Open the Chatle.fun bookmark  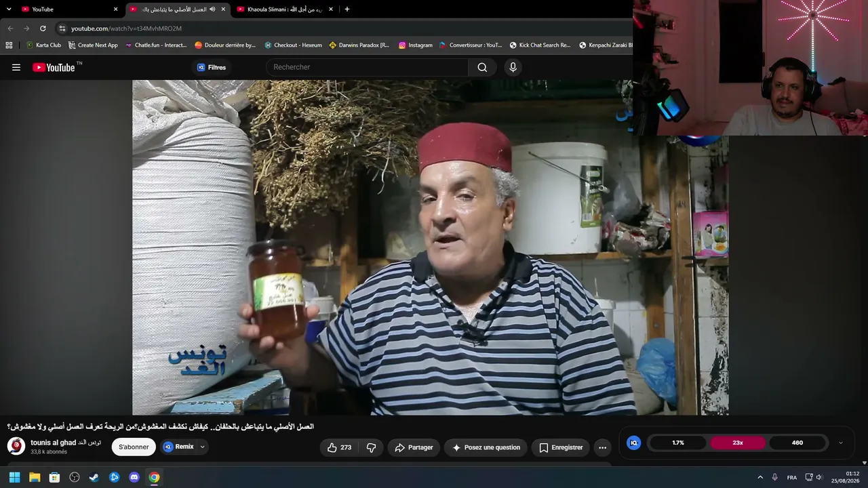click(156, 45)
